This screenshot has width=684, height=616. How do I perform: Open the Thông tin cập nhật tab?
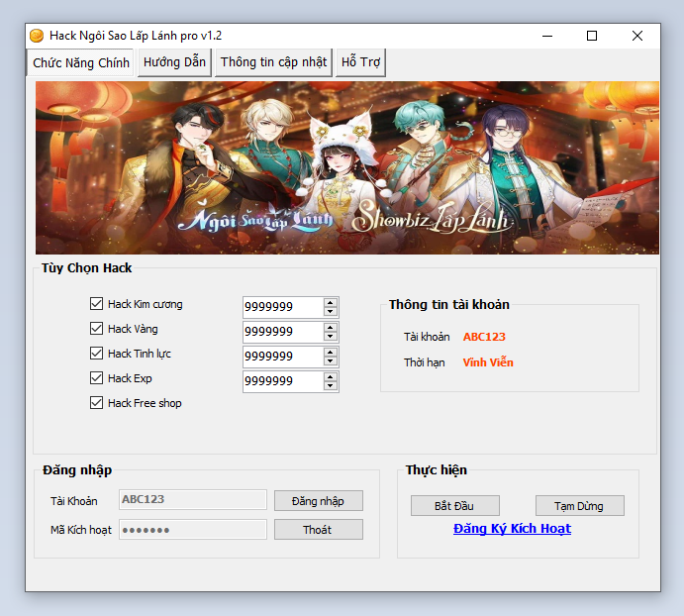[x=273, y=62]
